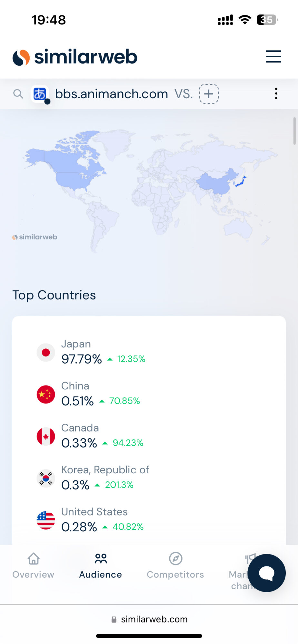Tap the Japan flag icon

(46, 352)
